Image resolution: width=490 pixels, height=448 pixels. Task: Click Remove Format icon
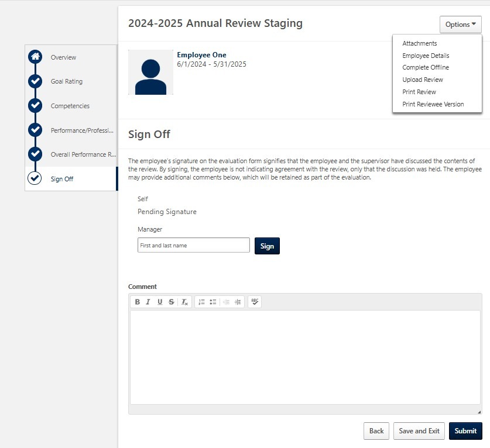point(184,302)
